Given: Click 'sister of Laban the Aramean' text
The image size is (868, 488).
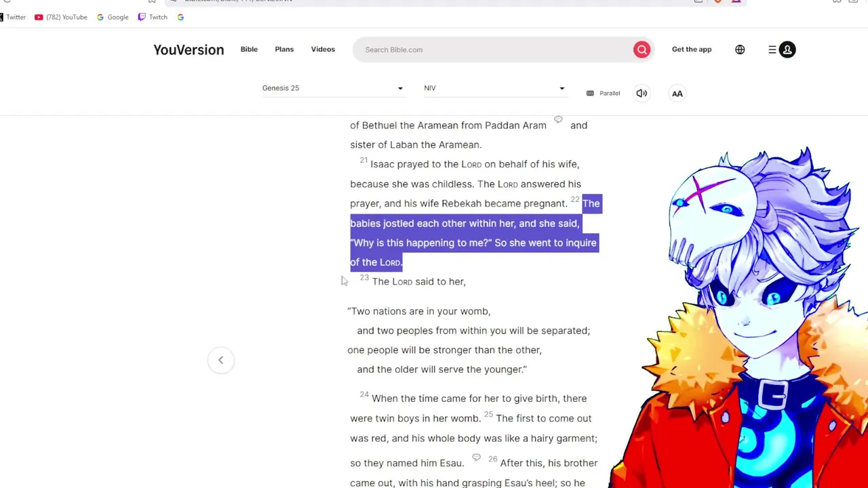Looking at the screenshot, I should pyautogui.click(x=416, y=144).
